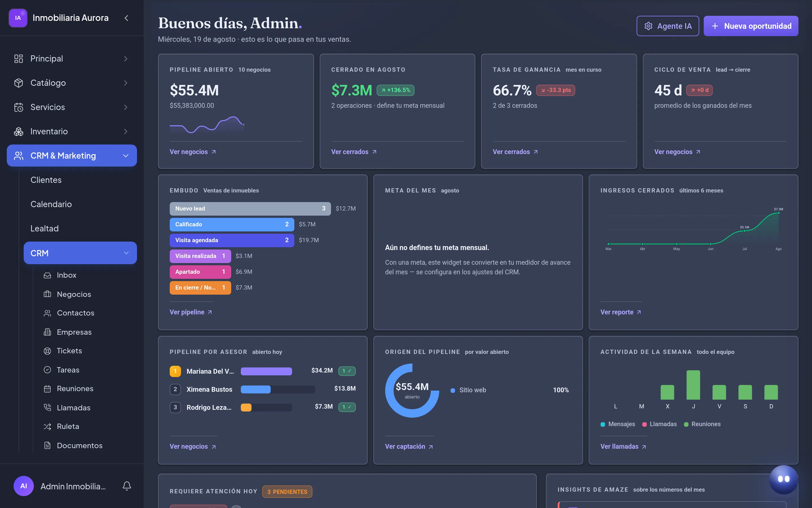Expand the Principal menu chevron
The width and height of the screenshot is (812, 508).
point(125,59)
